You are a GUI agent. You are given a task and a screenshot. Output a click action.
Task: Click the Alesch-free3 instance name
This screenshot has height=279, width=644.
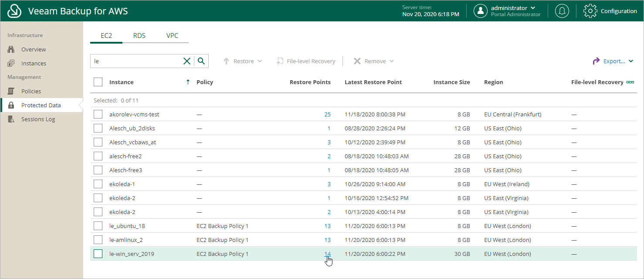pyautogui.click(x=125, y=170)
